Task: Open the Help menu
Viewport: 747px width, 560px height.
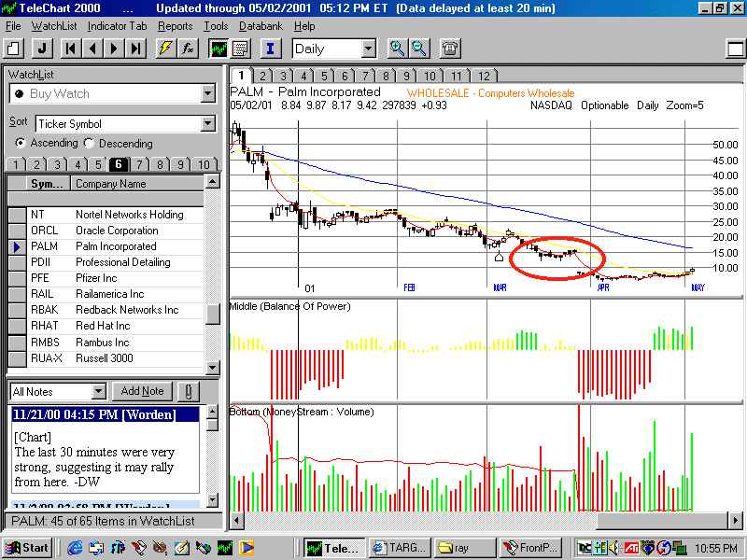Action: pos(304,26)
